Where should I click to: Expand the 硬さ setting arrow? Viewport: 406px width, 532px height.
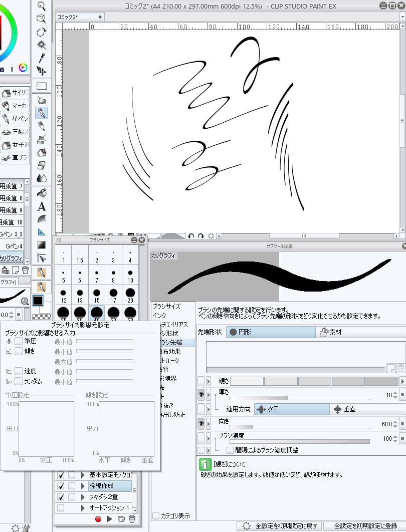(209, 381)
